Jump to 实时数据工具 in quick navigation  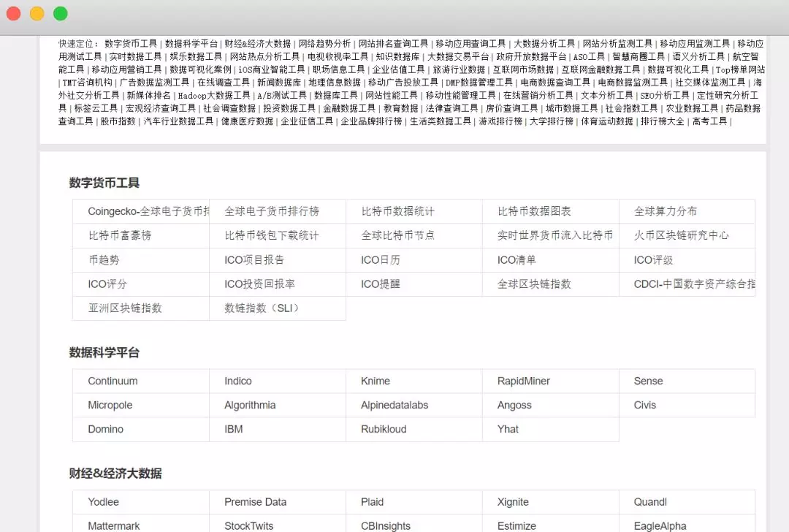point(135,56)
